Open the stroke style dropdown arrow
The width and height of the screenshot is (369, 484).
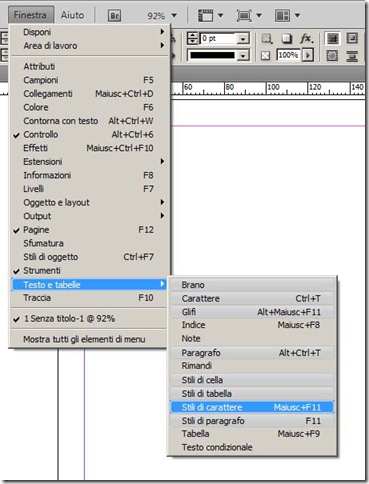pyautogui.click(x=243, y=55)
